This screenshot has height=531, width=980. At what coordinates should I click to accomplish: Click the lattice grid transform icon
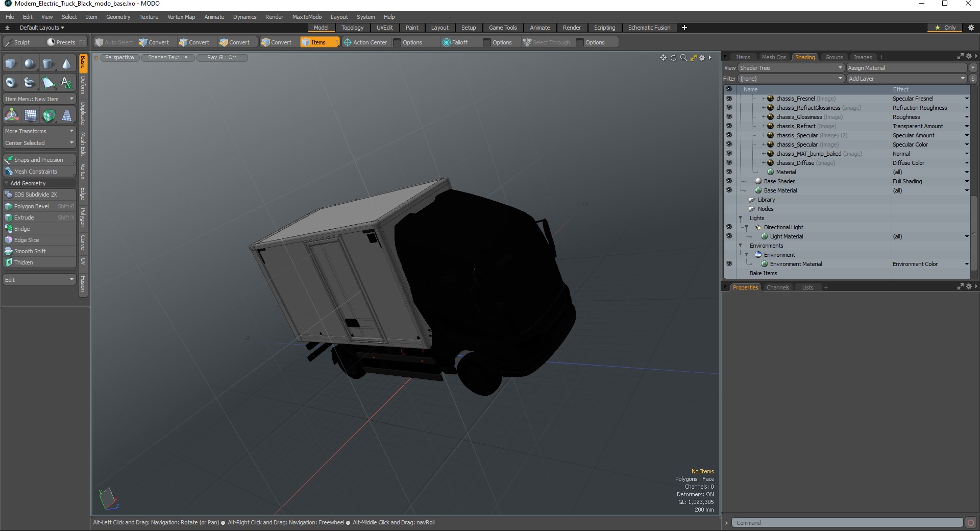coord(30,116)
